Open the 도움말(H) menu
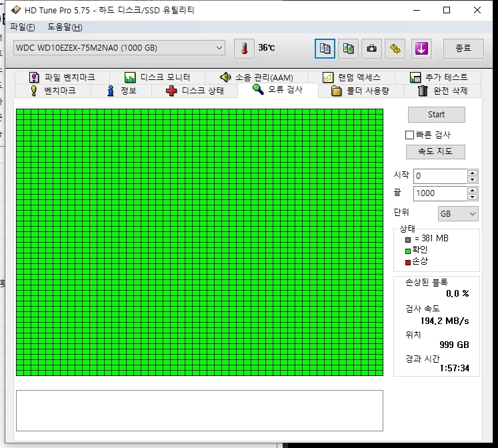Screen dimensions: 498x448 click(x=65, y=27)
